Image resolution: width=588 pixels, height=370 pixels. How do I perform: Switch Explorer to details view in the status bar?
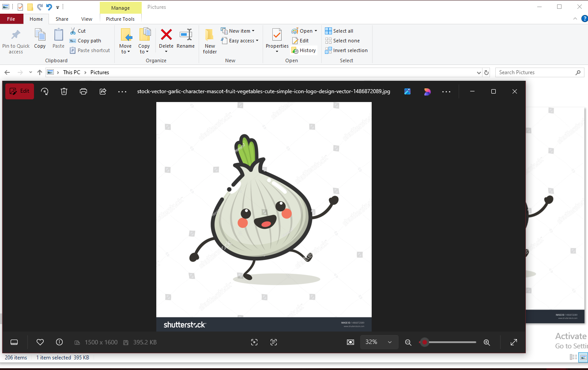click(x=573, y=357)
